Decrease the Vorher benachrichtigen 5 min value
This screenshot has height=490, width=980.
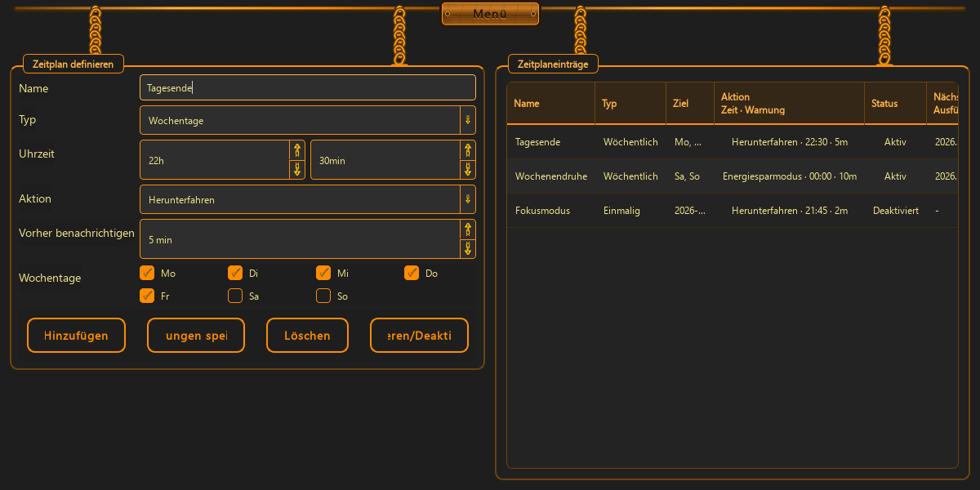[x=468, y=249]
